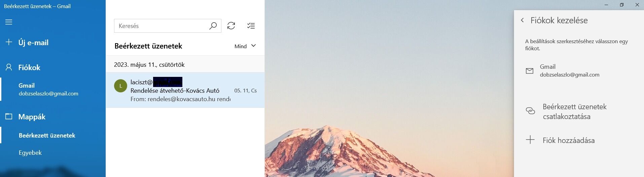Click the magnifier search icon
Screen dimensions: 644x177
[x=213, y=26]
